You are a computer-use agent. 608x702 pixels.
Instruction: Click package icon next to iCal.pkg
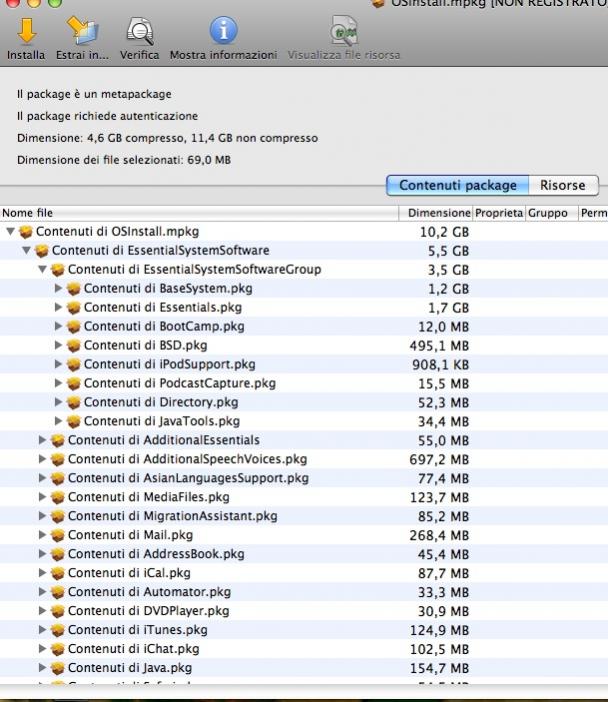point(58,573)
